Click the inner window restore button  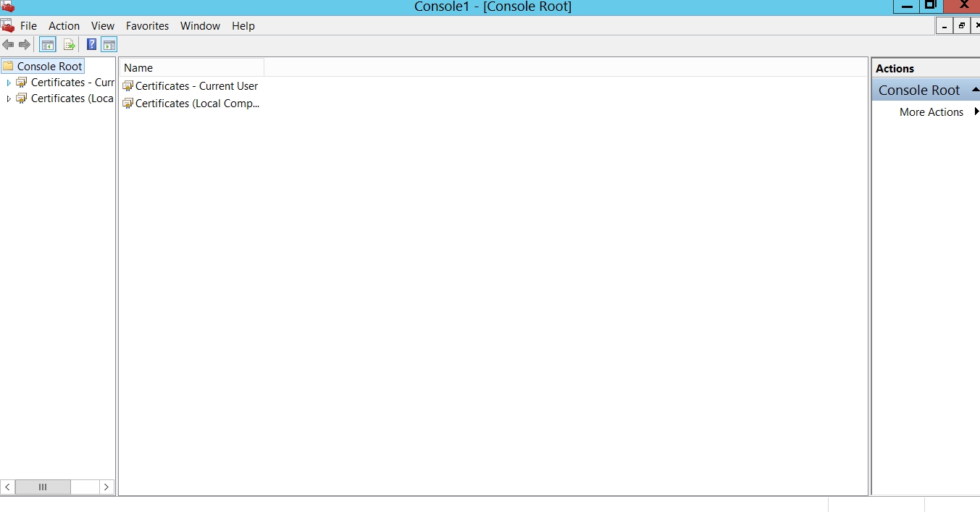(x=962, y=26)
